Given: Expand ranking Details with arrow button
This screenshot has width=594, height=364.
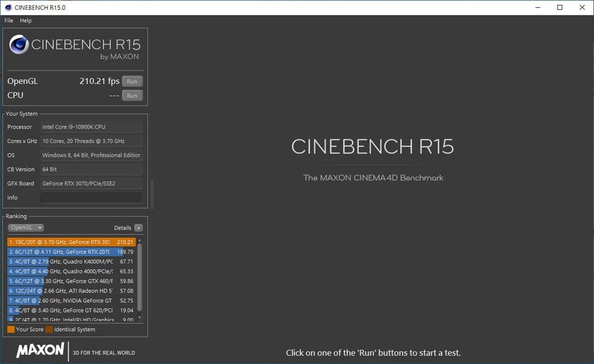Looking at the screenshot, I should click(x=139, y=228).
